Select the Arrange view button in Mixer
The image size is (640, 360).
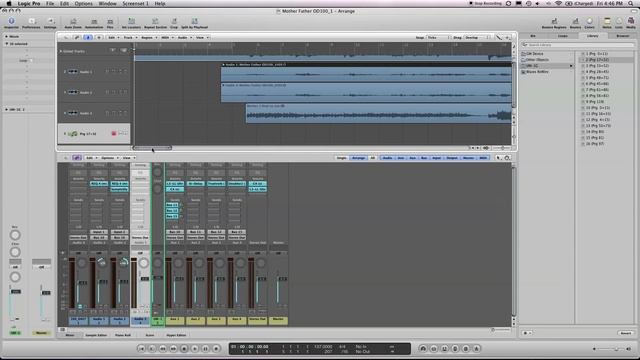click(x=358, y=158)
